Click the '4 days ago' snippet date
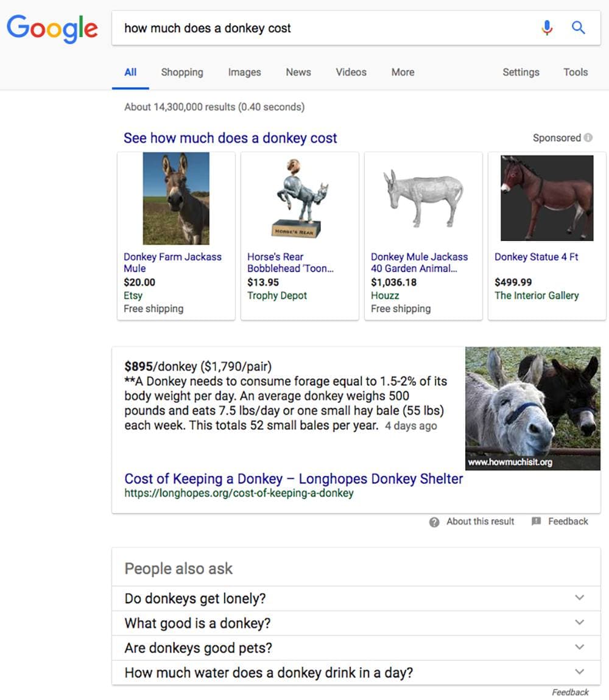 coord(411,426)
